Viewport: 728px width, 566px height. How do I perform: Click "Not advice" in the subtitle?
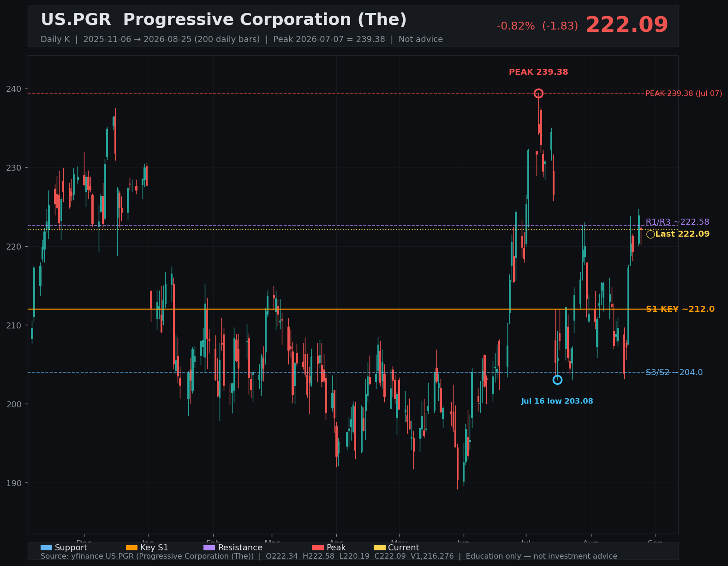[x=421, y=39]
